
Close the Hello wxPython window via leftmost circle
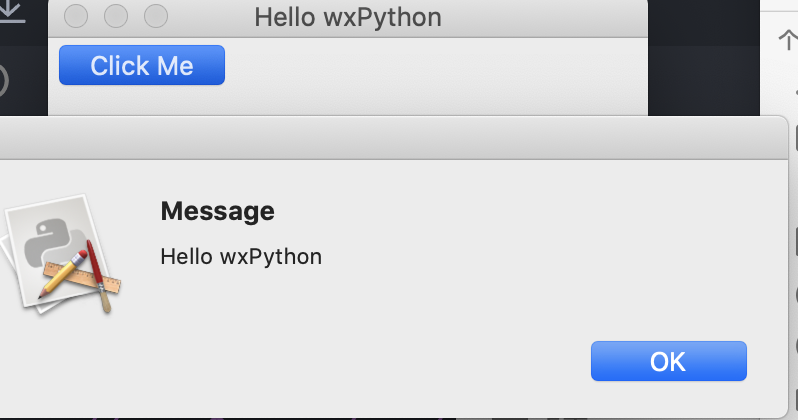[76, 17]
